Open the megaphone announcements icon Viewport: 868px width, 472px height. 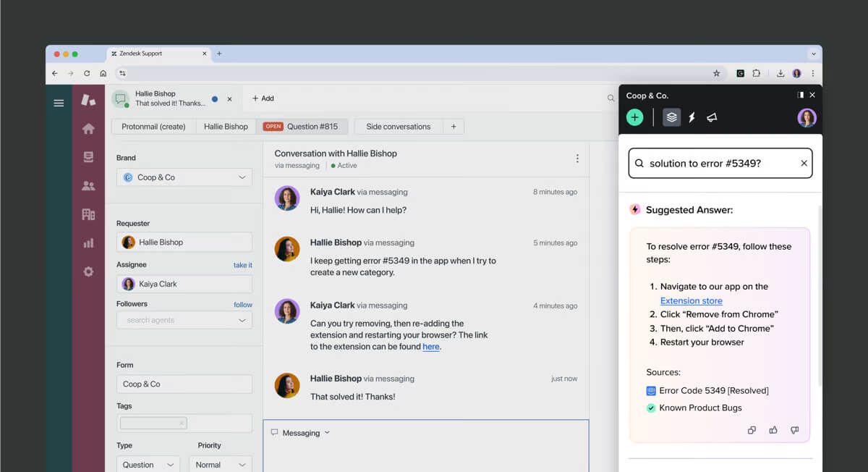(x=712, y=117)
